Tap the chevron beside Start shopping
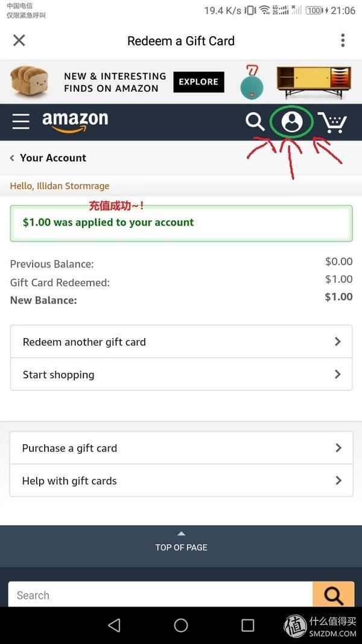The width and height of the screenshot is (362, 644). click(338, 374)
